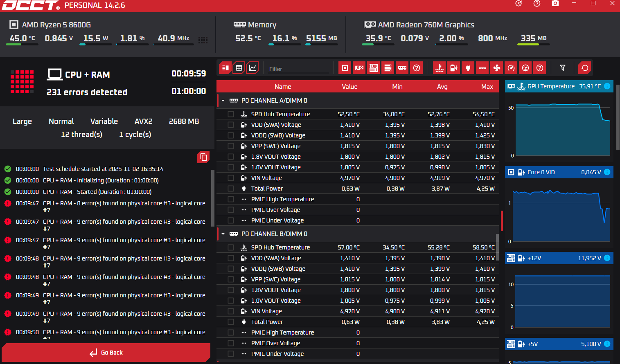
Task: Tick the Channel B Total Power checkbox
Action: pyautogui.click(x=231, y=322)
